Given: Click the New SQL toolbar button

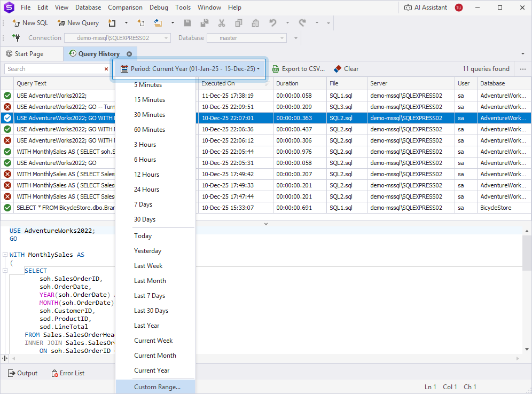Looking at the screenshot, I should 30,23.
